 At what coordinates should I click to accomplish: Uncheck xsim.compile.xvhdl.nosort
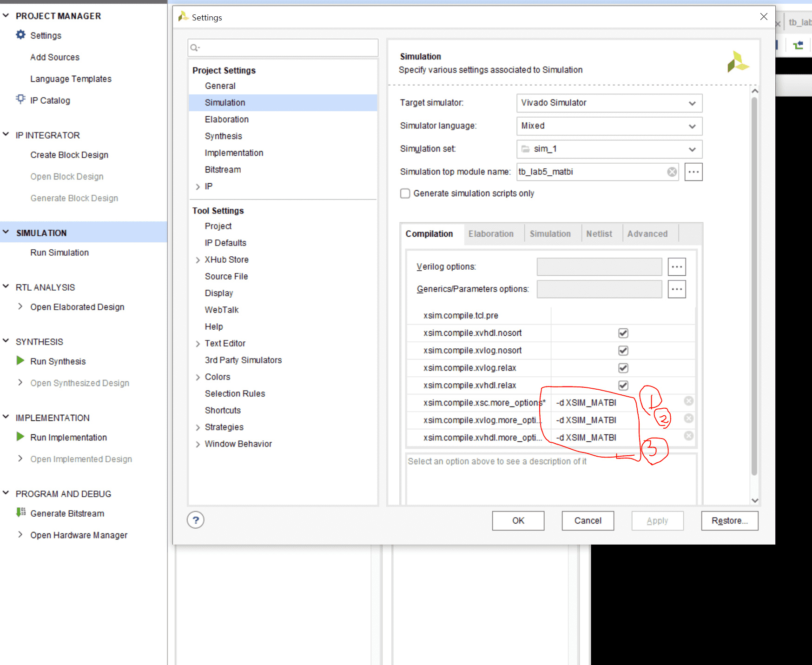coord(623,333)
